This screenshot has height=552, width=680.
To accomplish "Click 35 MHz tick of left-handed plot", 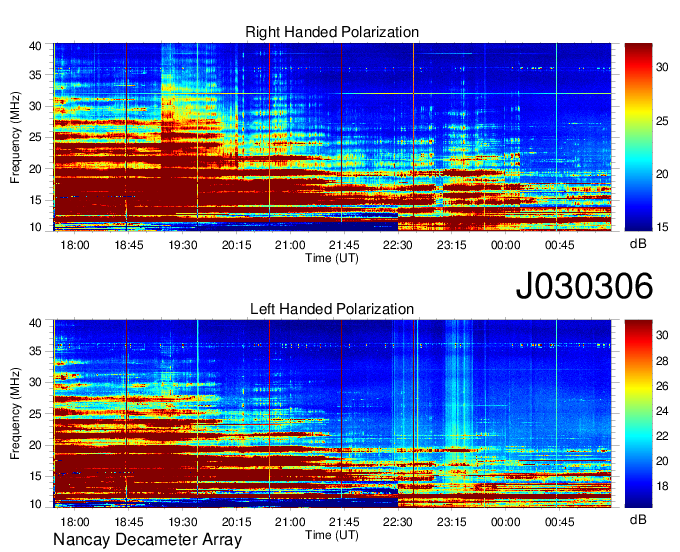I will (x=36, y=351).
